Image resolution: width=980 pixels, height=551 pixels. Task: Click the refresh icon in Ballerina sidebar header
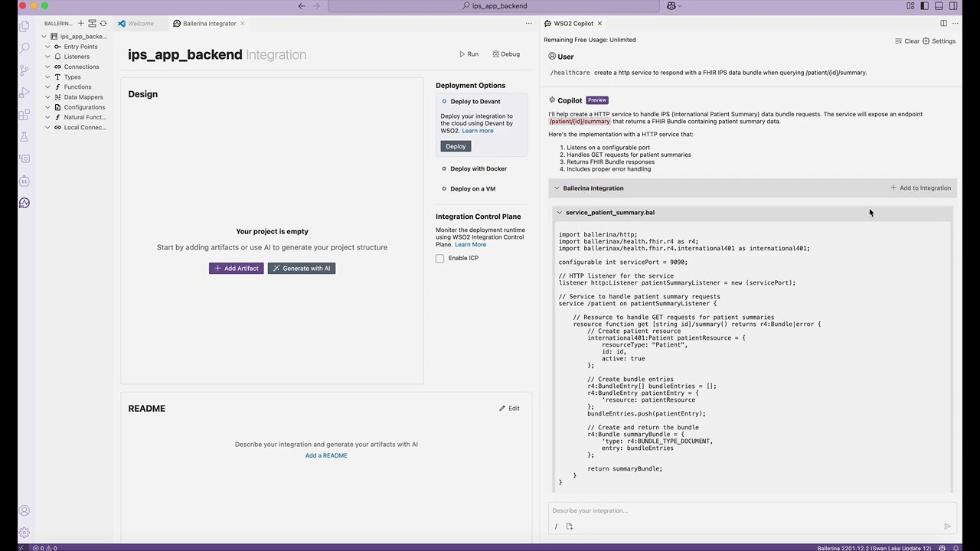coord(103,24)
